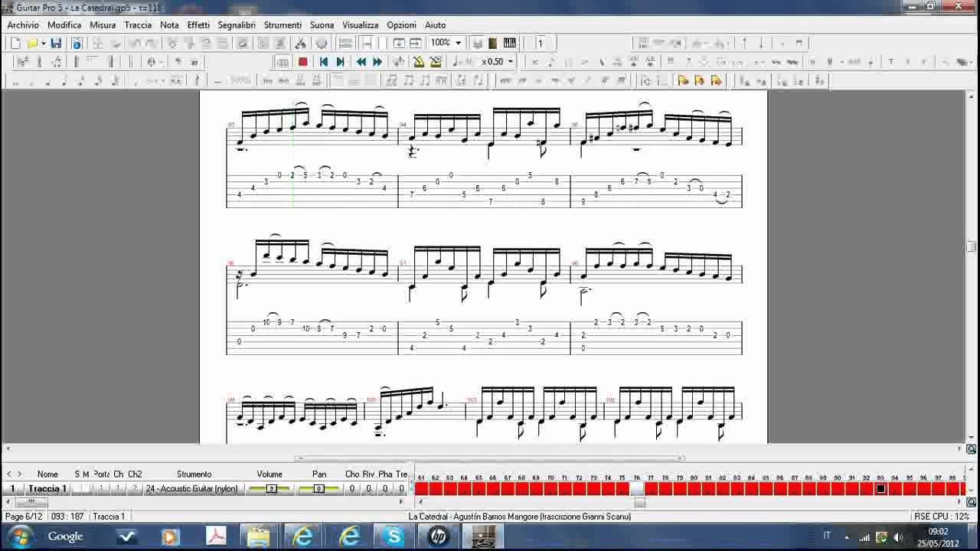This screenshot has width=980, height=551.
Task: Expand the open file dropdown arrow
Action: 44,44
